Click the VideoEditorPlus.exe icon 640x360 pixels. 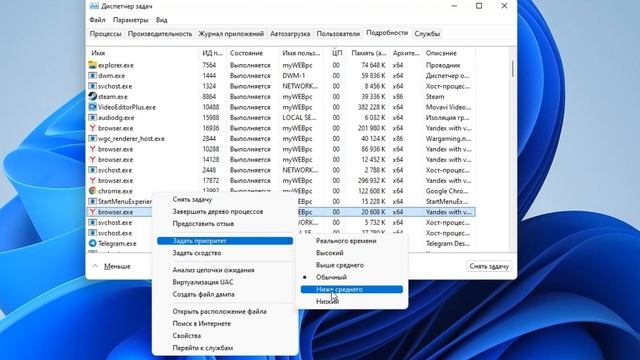coord(92,107)
